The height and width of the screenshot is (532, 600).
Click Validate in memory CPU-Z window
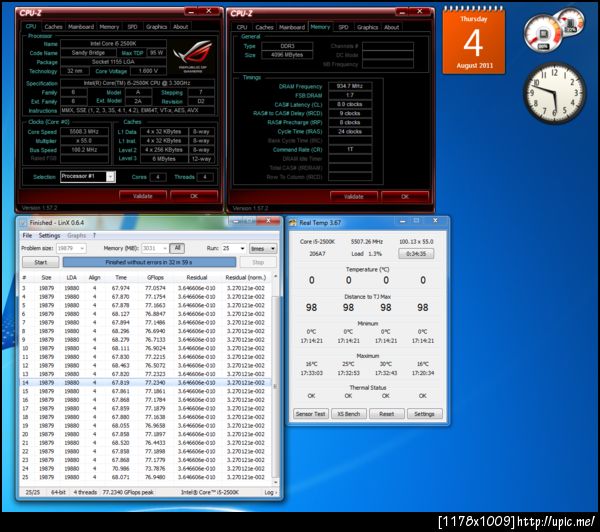pyautogui.click(x=354, y=197)
